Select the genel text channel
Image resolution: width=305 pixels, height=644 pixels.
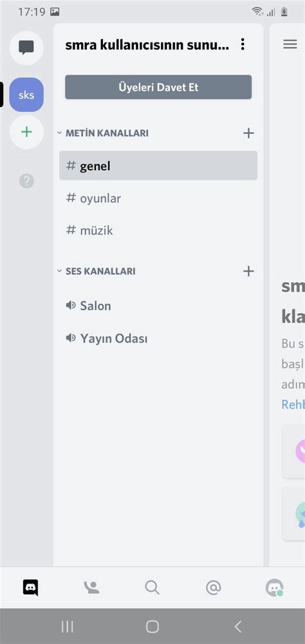click(x=158, y=166)
